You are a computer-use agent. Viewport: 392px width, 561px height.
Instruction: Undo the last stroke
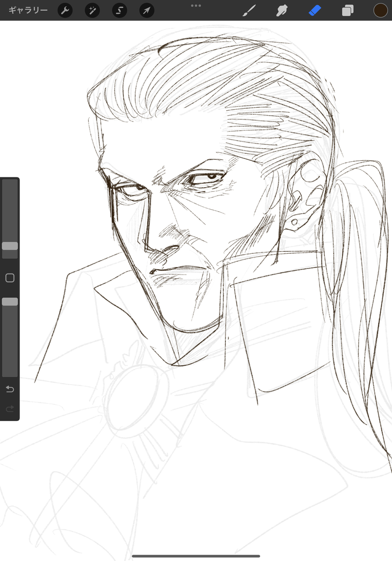pos(10,389)
